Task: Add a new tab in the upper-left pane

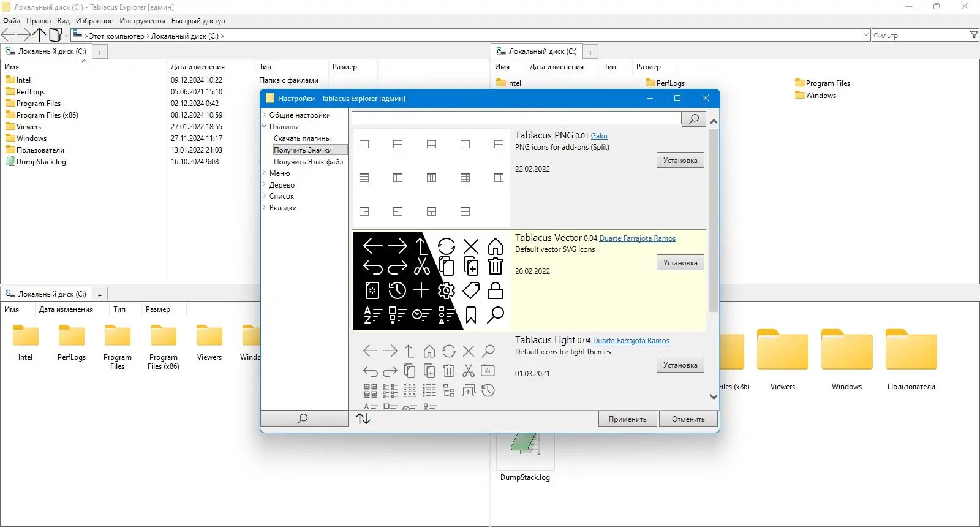Action: [100, 52]
